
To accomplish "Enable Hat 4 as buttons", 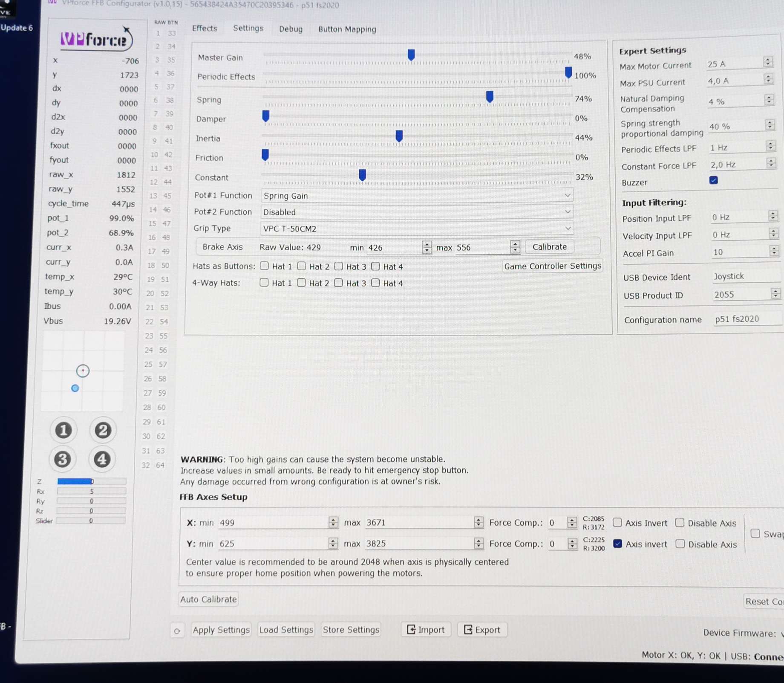I will [x=375, y=266].
